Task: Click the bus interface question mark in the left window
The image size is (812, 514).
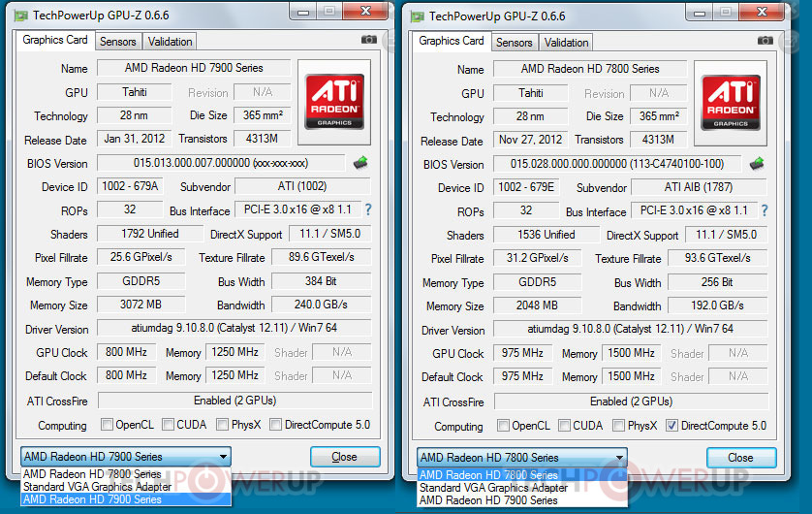Action: [x=368, y=209]
